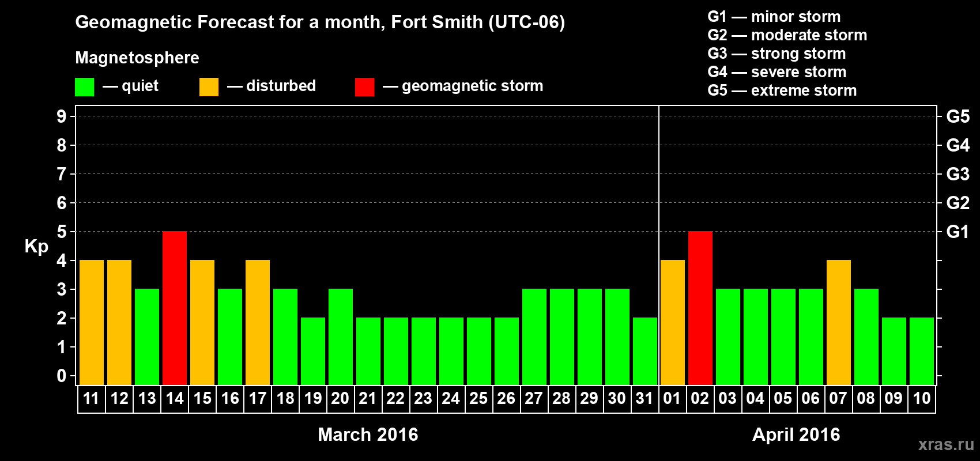Click the date label 03

coord(728,398)
